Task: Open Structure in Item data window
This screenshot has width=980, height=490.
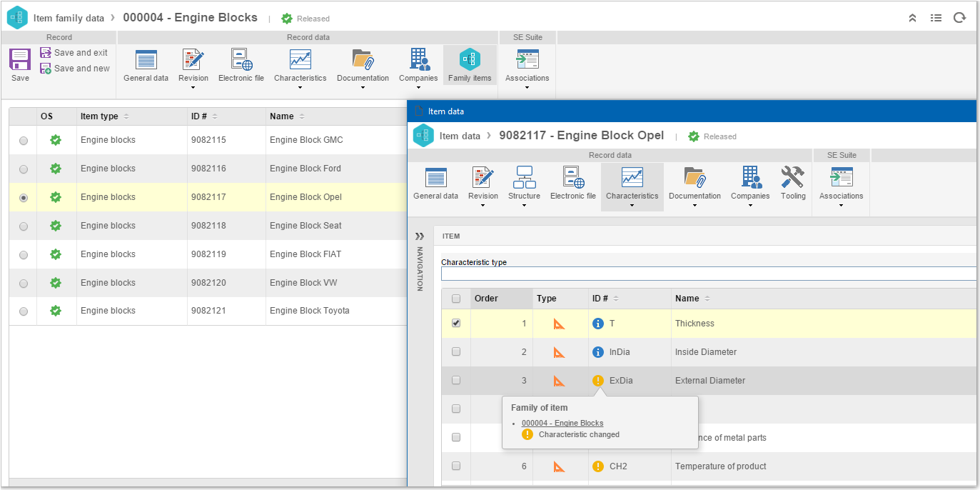Action: pos(524,184)
